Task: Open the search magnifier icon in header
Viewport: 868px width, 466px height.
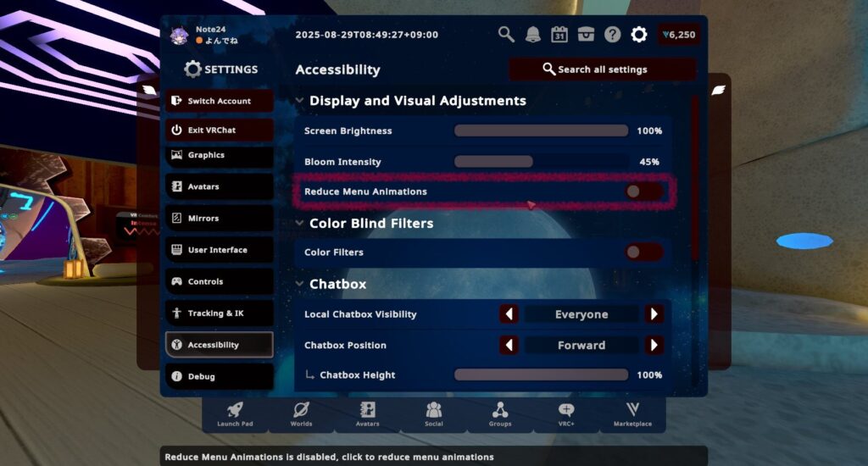Action: (x=506, y=34)
